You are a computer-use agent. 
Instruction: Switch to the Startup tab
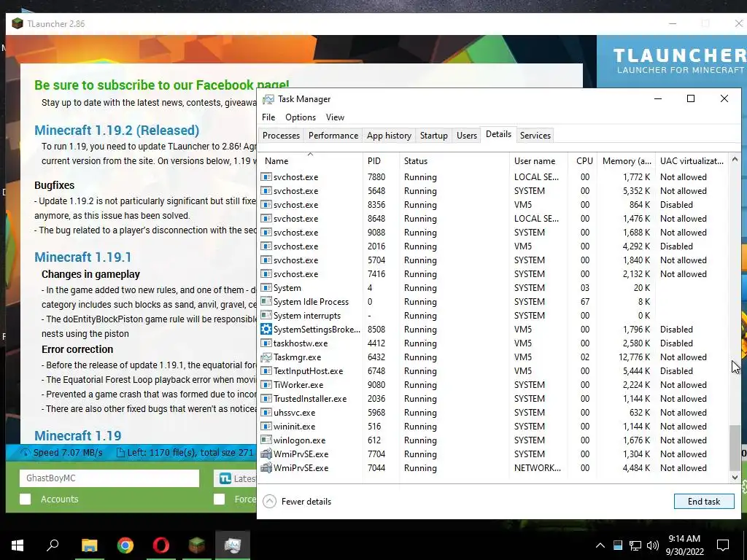click(433, 136)
